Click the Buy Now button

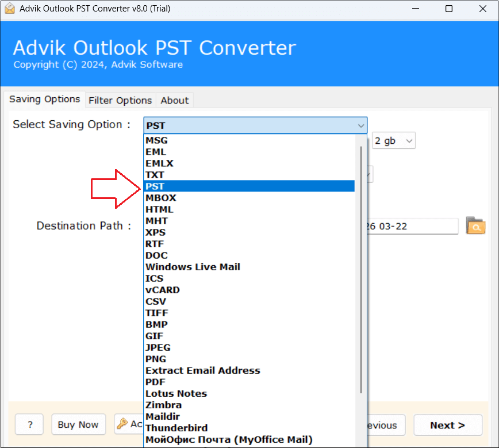point(78,425)
